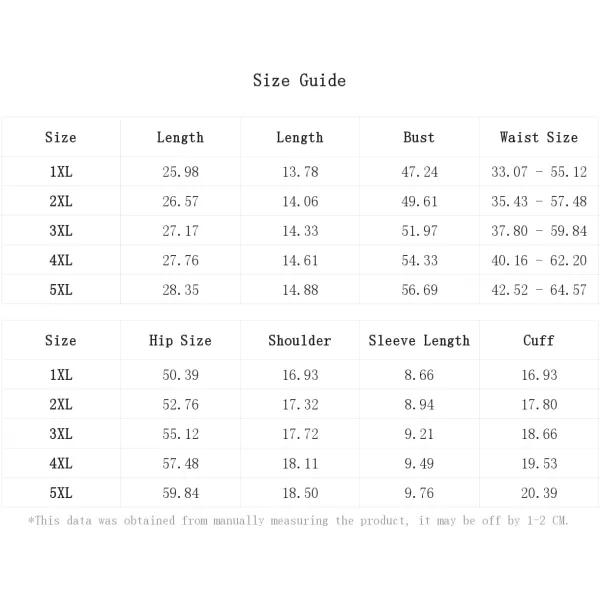Click cuff value 20.39
The width and height of the screenshot is (600, 600).
point(539,493)
